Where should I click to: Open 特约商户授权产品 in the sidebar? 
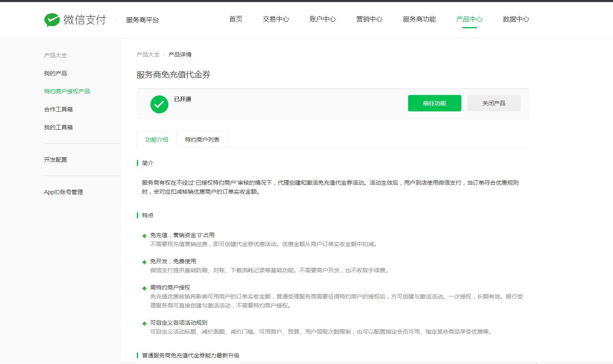coord(67,91)
